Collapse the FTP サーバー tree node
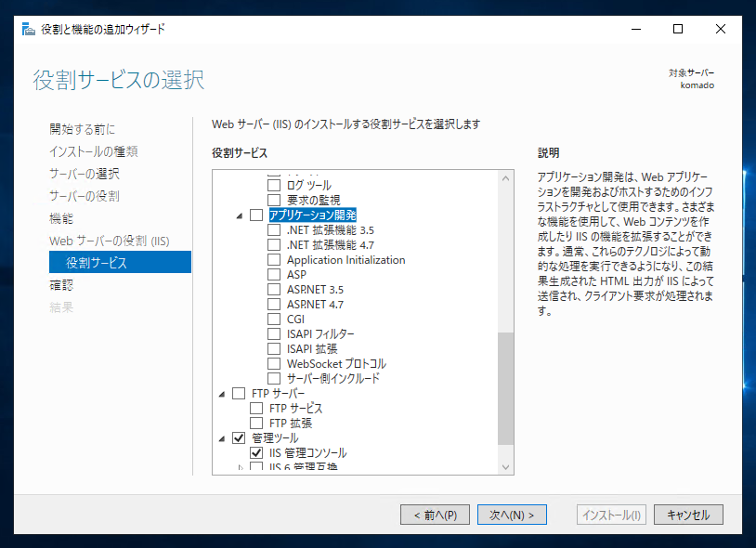This screenshot has height=548, width=756. [x=222, y=394]
